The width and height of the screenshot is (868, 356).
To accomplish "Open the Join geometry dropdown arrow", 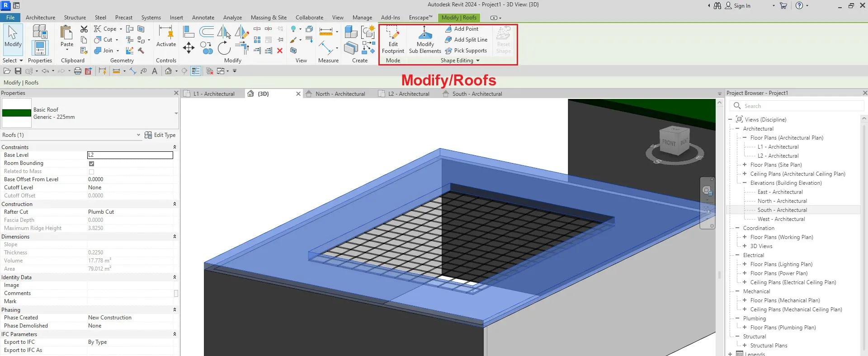I will pyautogui.click(x=118, y=51).
